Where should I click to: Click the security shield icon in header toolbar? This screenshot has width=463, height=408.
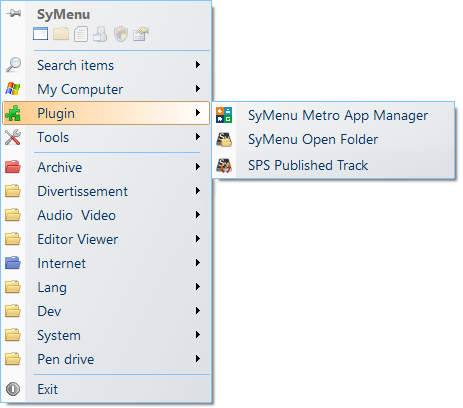(121, 34)
